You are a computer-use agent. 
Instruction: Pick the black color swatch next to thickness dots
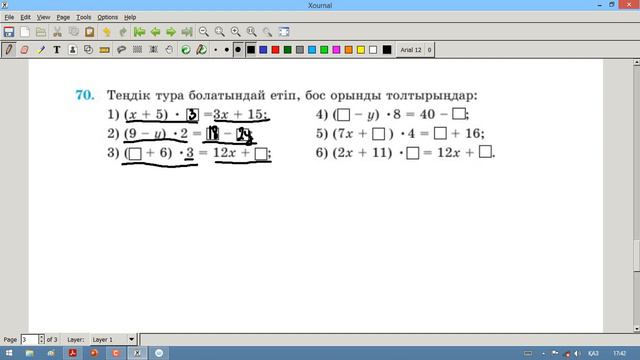[x=251, y=50]
